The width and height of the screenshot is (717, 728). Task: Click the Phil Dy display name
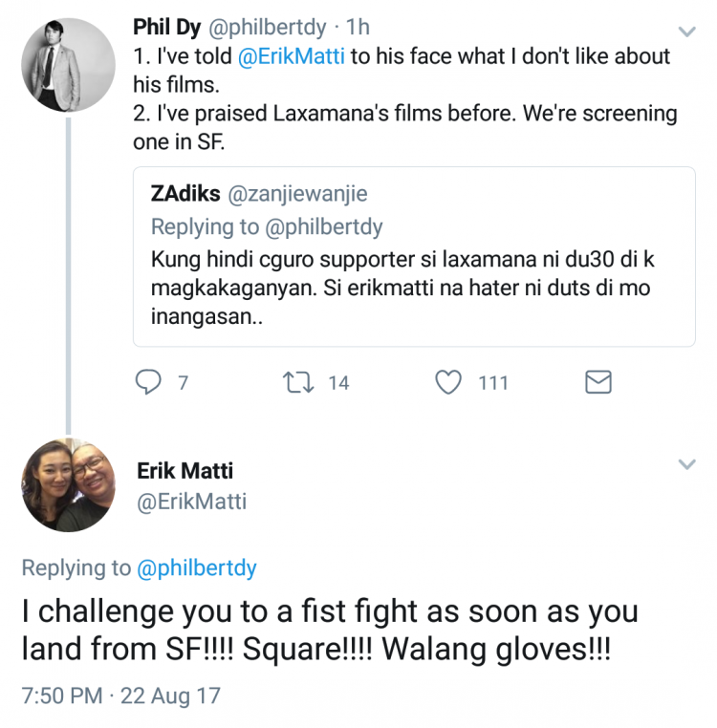[167, 27]
